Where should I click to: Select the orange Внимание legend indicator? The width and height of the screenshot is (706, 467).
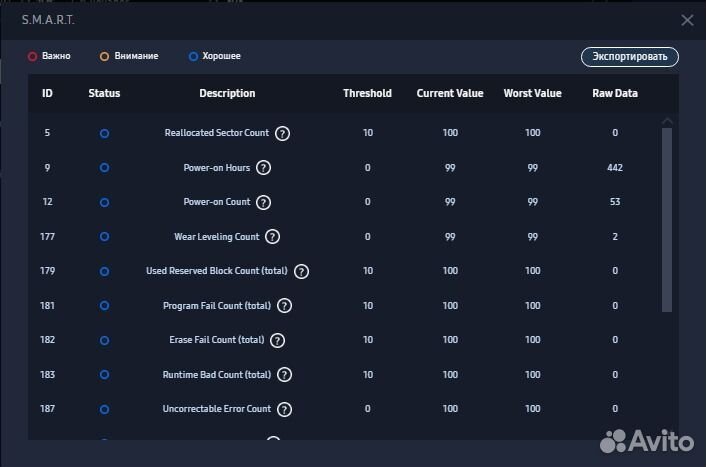pos(105,56)
